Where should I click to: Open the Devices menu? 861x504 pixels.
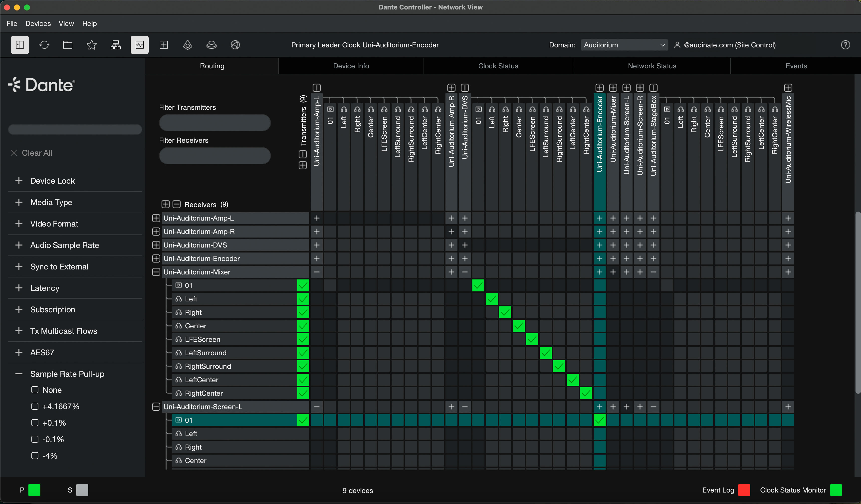(38, 23)
